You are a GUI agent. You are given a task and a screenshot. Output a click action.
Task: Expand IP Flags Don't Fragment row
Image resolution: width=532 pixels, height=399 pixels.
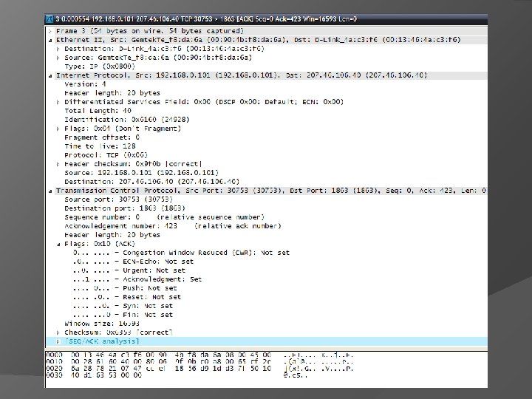coord(58,129)
